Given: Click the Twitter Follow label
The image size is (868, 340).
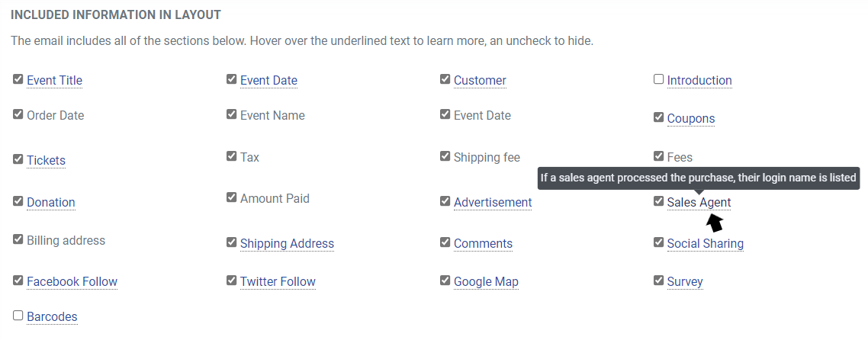Looking at the screenshot, I should pyautogui.click(x=278, y=281).
